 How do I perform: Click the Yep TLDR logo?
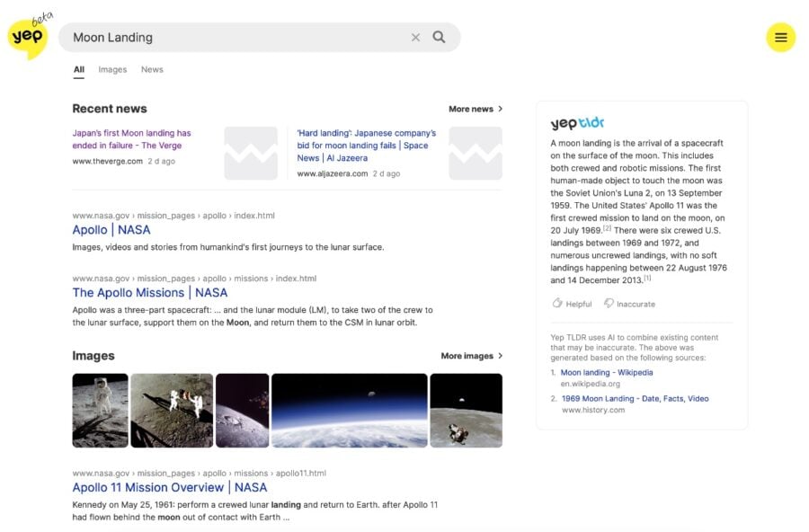577,123
